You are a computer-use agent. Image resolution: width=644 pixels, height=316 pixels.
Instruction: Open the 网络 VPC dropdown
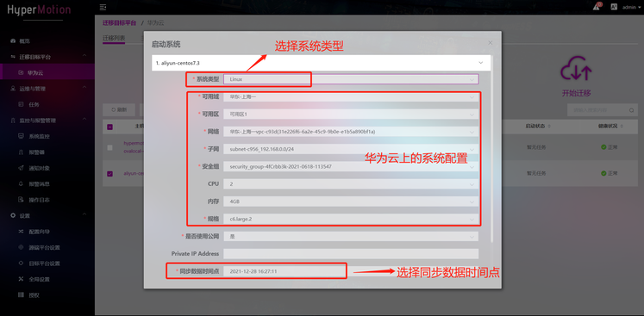point(351,132)
